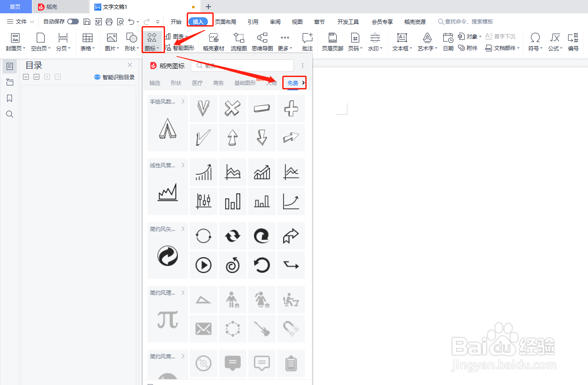Open the 表格 table dropdown
The image size is (588, 385).
[x=88, y=42]
